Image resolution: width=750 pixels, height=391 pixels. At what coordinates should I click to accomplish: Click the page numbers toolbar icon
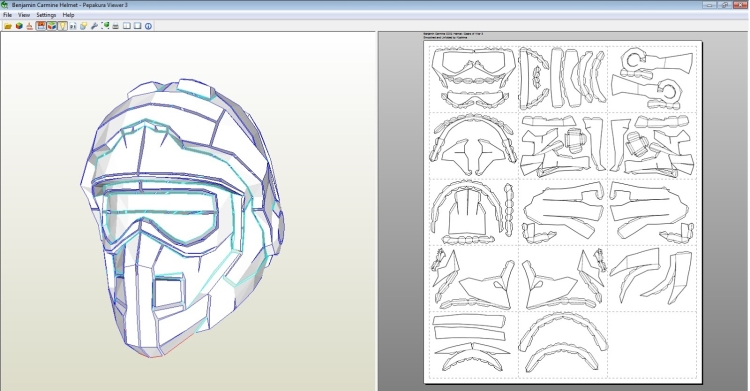[x=73, y=26]
